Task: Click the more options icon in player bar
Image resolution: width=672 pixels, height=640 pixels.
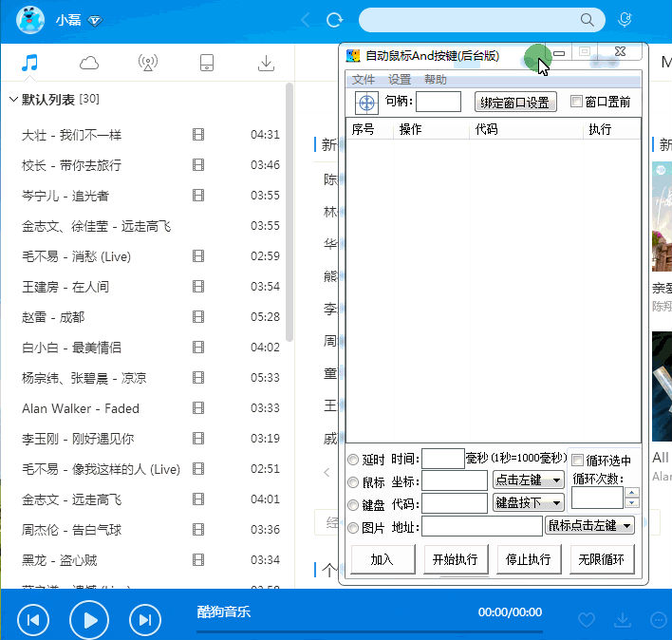Action: [x=659, y=620]
